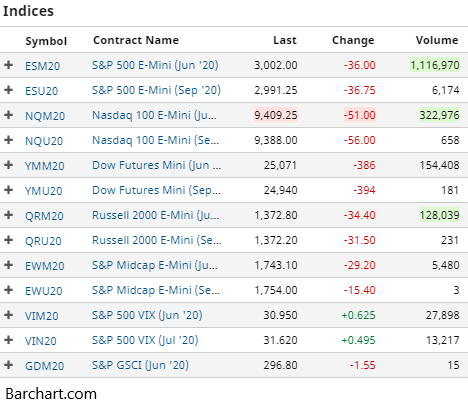
Task: Click the plus icon beside QRU20
Action: click(9, 240)
